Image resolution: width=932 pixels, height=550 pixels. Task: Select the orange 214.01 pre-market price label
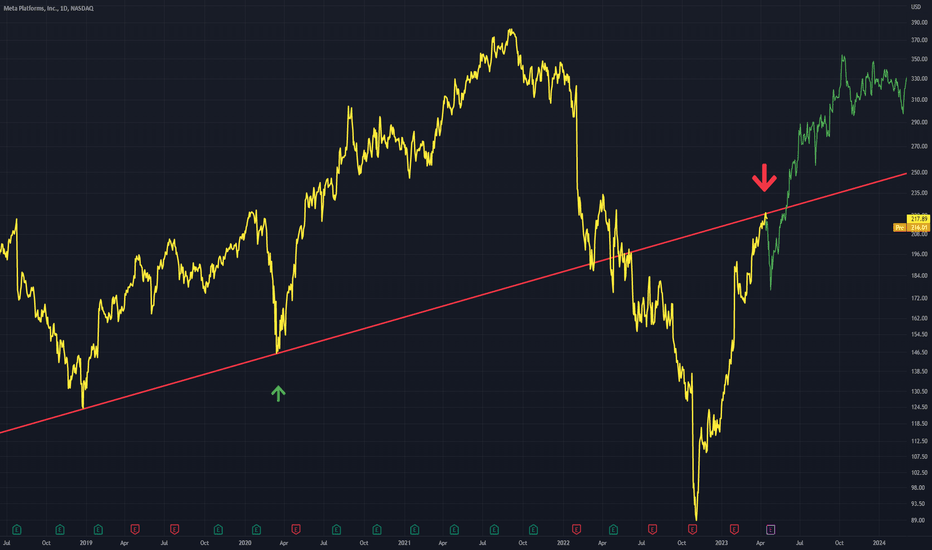(919, 228)
